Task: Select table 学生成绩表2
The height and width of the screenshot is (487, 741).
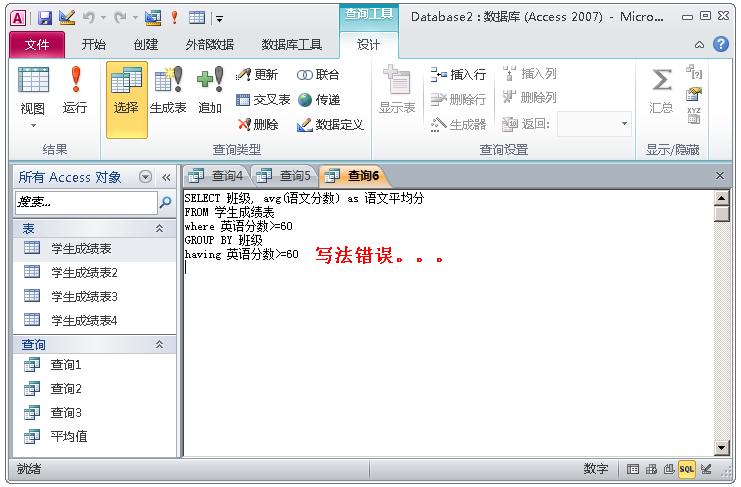Action: click(95, 273)
